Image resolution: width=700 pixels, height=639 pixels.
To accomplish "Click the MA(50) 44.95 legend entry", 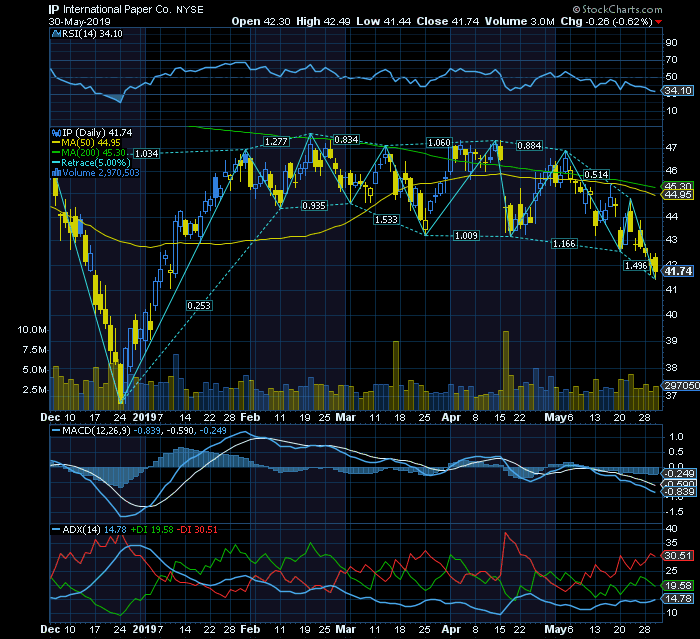I will (x=86, y=143).
